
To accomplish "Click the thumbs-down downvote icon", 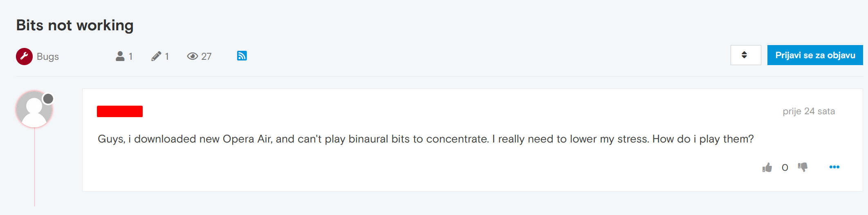I will click(803, 167).
